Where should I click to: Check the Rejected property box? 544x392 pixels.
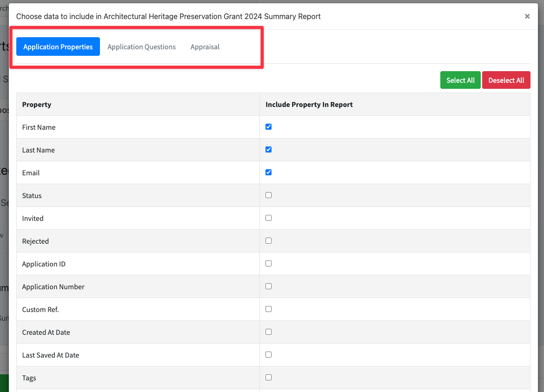(268, 241)
